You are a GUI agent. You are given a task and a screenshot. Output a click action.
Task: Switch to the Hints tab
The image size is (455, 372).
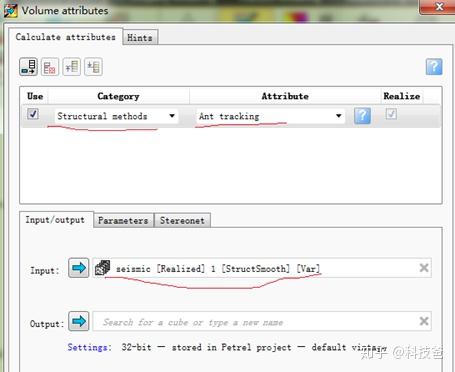[140, 38]
